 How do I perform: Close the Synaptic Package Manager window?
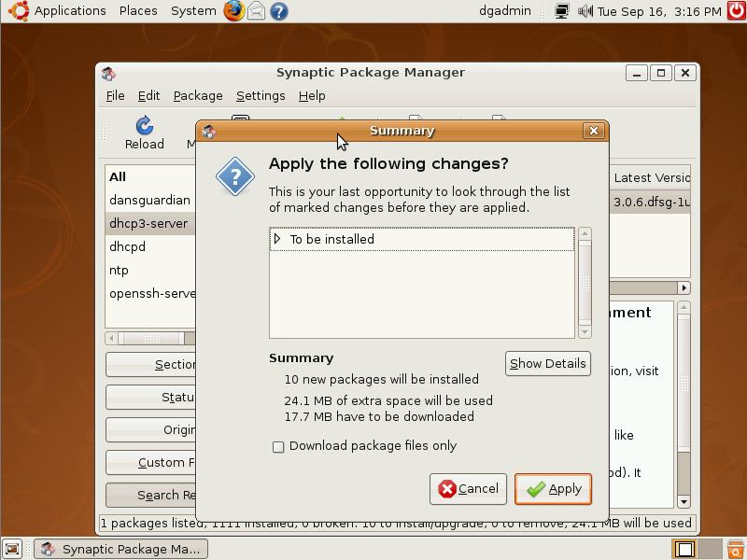coord(685,74)
